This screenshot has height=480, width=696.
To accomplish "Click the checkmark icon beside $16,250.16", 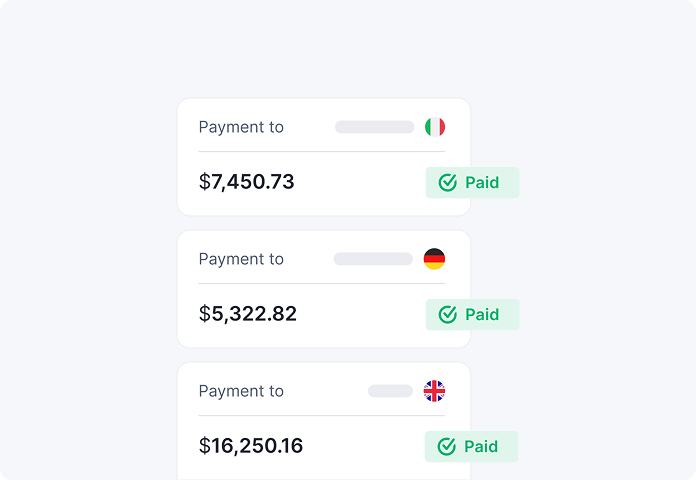I will (447, 447).
